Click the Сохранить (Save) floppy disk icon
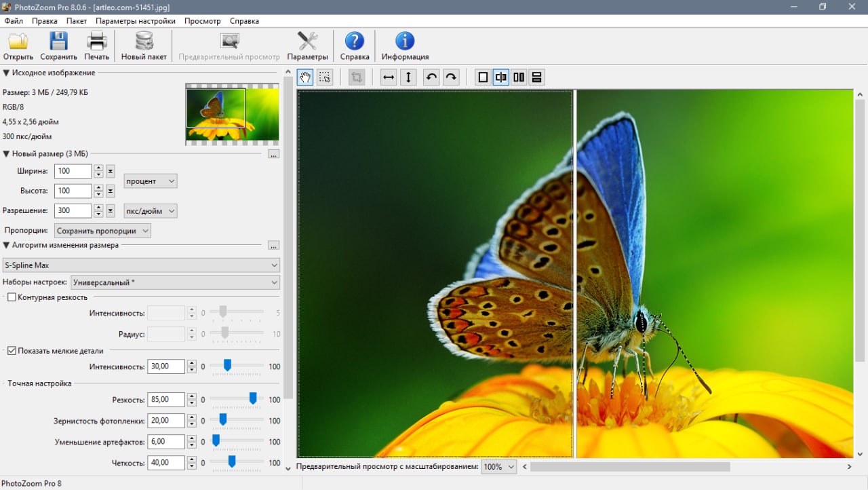 [x=58, y=45]
